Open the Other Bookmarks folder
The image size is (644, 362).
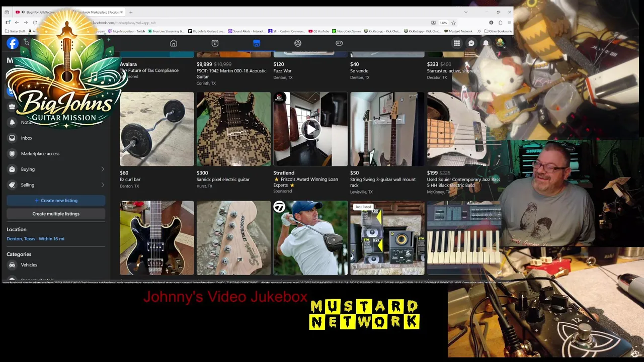[499, 31]
